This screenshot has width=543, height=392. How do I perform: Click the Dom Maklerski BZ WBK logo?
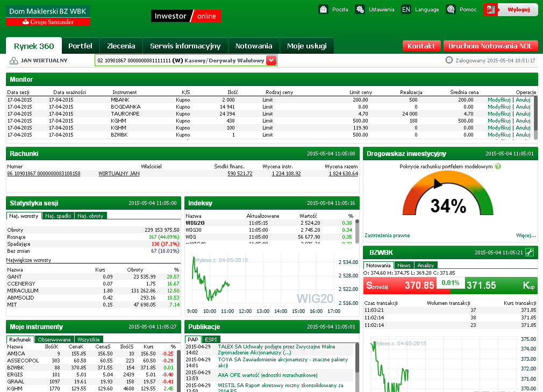[48, 16]
